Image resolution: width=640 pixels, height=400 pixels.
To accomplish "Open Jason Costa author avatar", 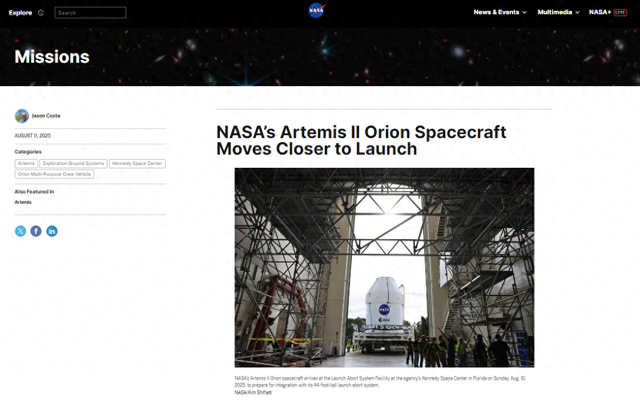I will click(x=22, y=116).
